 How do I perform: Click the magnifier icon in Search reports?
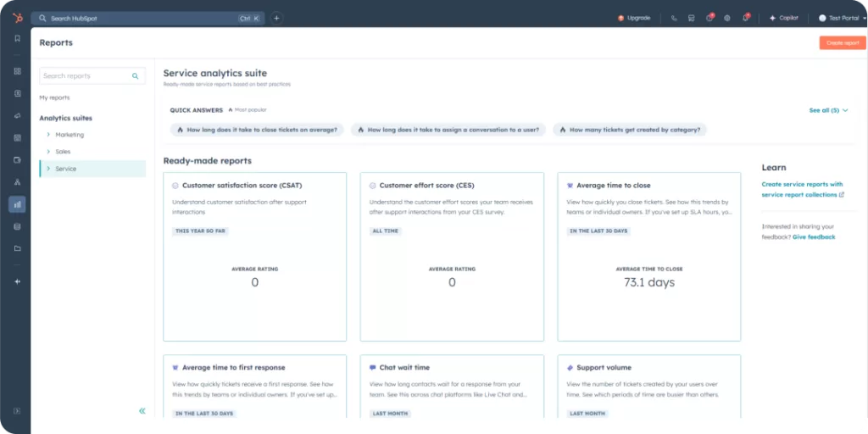point(135,76)
